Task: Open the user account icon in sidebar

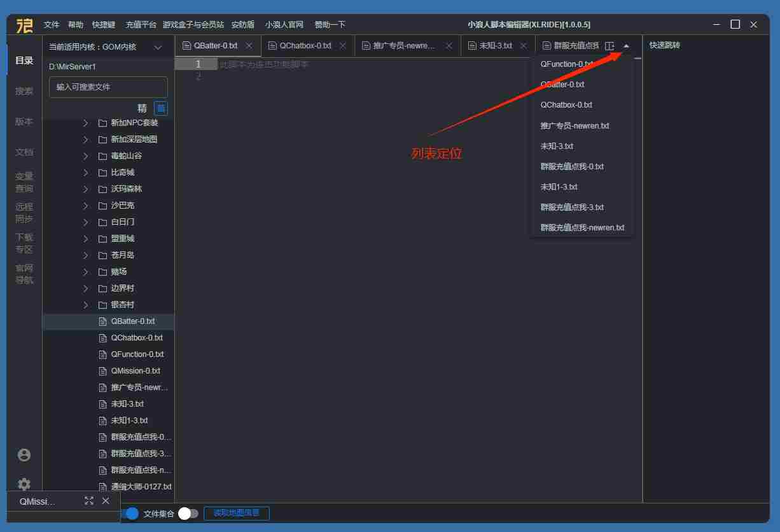Action: (24, 454)
